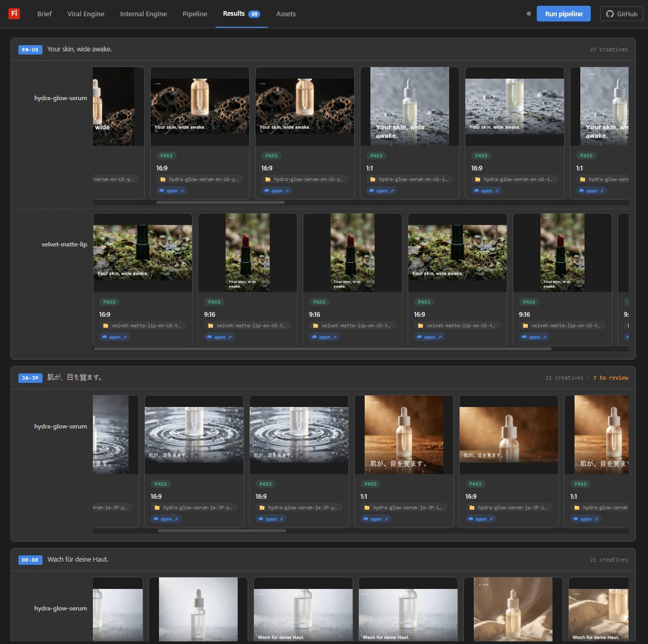This screenshot has width=648, height=644.
Task: Open the DE-DE square beige linen serum thumbnail
Action: pos(513,609)
